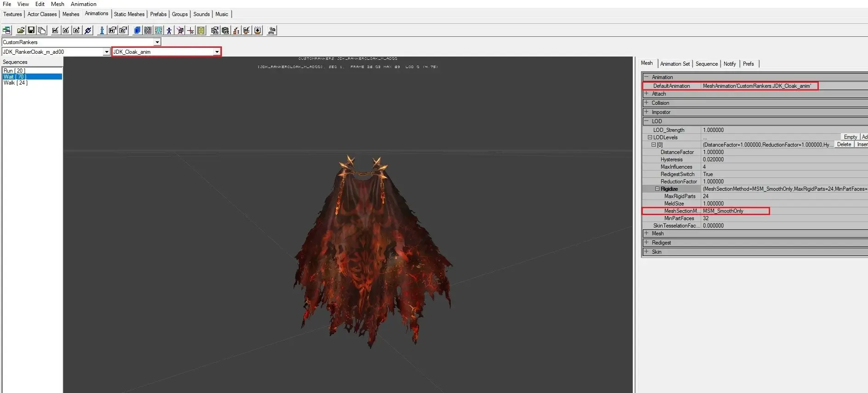This screenshot has width=868, height=393.
Task: Expand the Impostor property category
Action: point(647,112)
